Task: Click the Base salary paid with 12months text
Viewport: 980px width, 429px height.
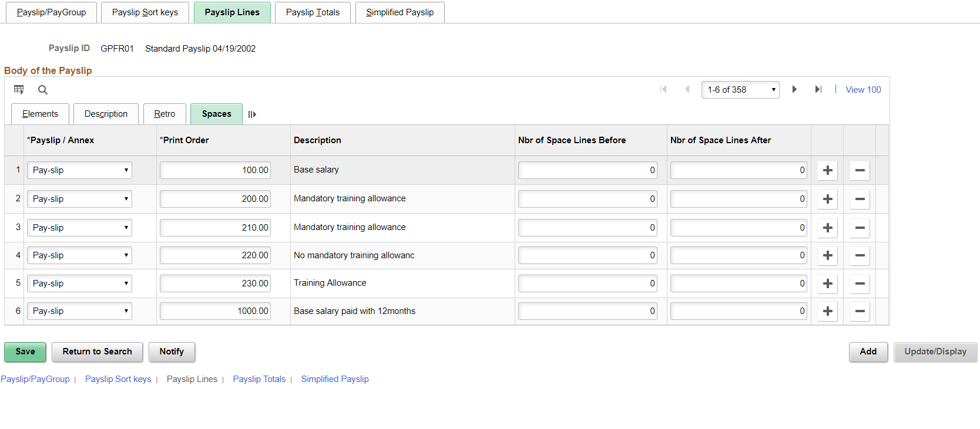Action: click(354, 311)
